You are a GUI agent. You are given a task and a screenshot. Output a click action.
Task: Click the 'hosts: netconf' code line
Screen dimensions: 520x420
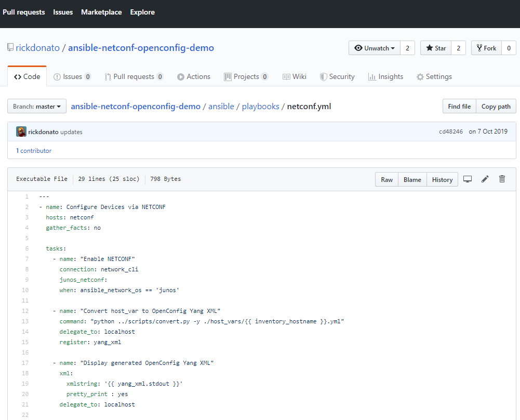tap(70, 217)
